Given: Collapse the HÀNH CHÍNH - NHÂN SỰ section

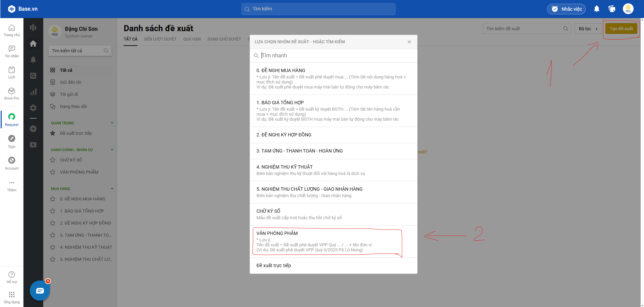Looking at the screenshot, I should tap(112, 150).
